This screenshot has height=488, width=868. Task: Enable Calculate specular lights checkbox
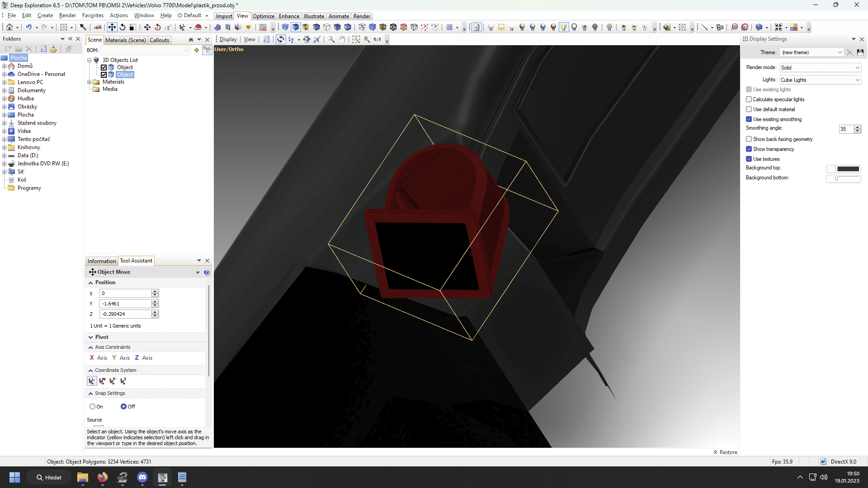tap(749, 99)
